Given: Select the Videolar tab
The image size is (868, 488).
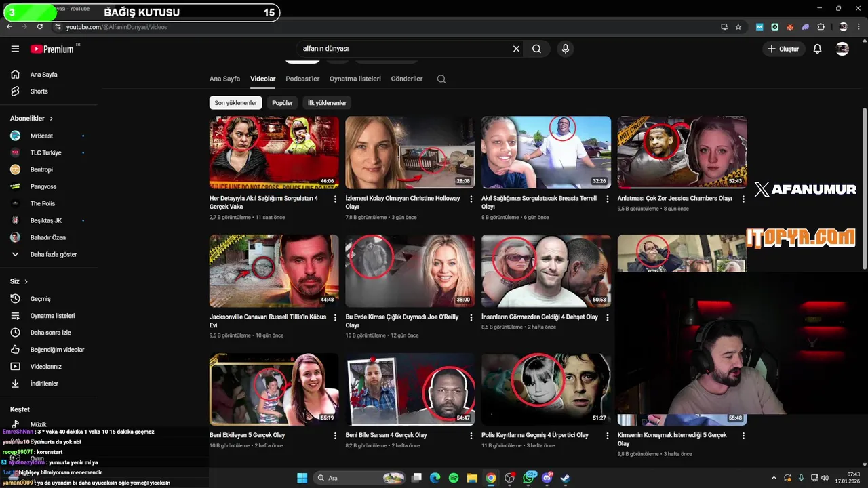Looking at the screenshot, I should (262, 79).
